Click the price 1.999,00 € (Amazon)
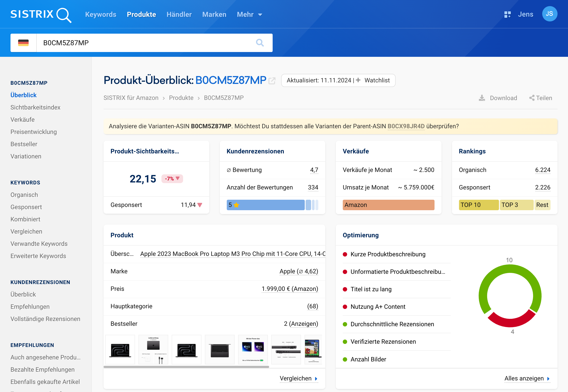This screenshot has width=568, height=392. point(290,289)
